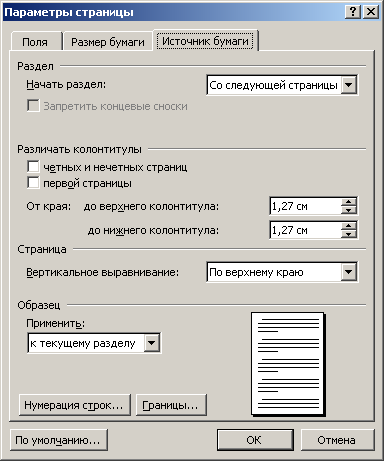Screen dimensions: 384x461
Task: Check the четных и нечетных страниц box
Action: 33,167
